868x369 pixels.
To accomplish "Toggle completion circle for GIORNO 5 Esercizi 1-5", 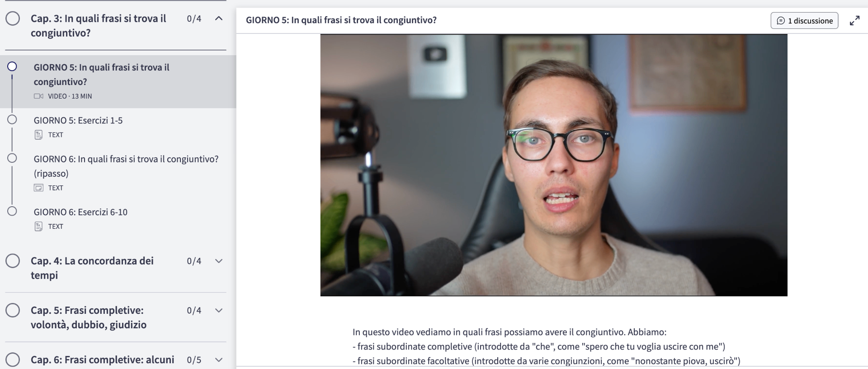I will [x=12, y=119].
